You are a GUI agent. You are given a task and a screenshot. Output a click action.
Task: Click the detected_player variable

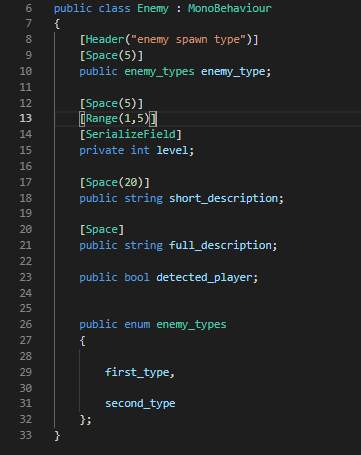[x=204, y=278]
